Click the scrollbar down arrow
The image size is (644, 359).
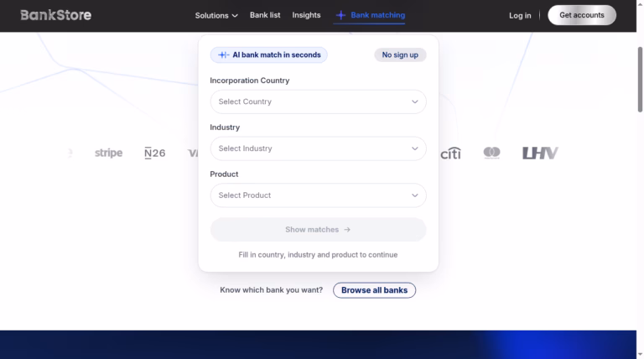[641, 355]
